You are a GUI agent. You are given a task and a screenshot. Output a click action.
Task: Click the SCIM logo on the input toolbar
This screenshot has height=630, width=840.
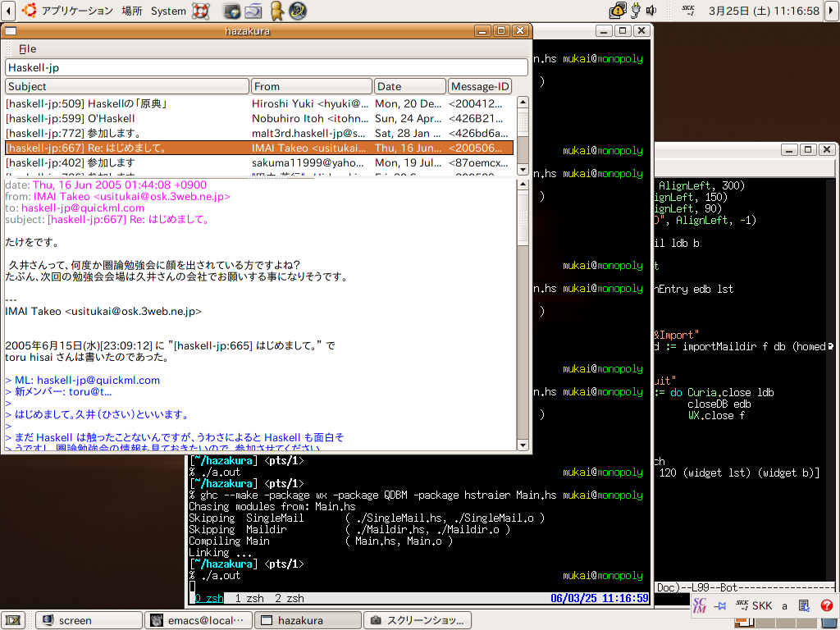pos(699,605)
